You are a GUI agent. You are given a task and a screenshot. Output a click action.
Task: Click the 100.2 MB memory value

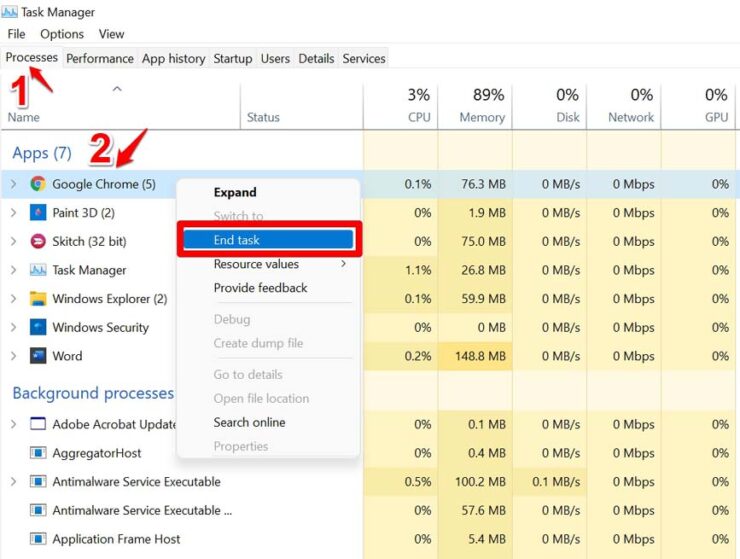[x=480, y=482]
